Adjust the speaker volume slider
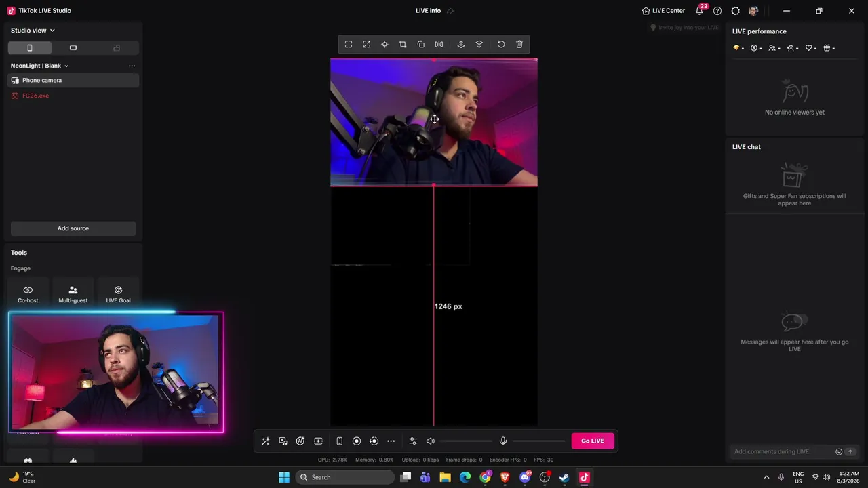The image size is (868, 488). tap(466, 441)
